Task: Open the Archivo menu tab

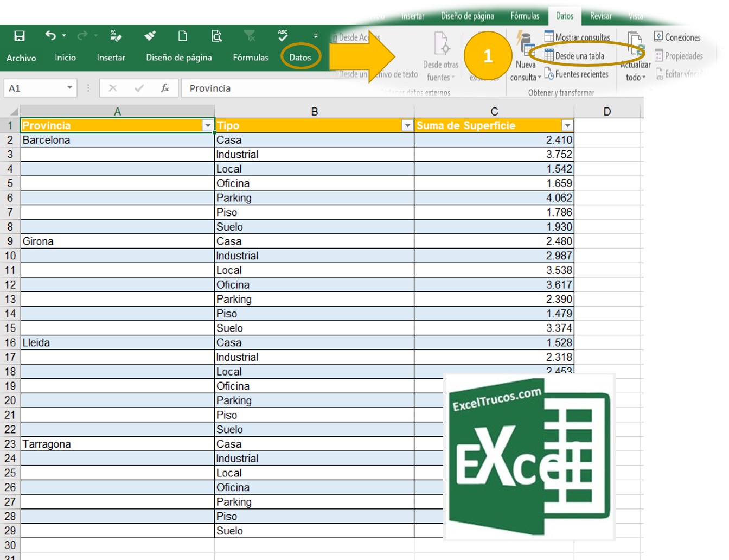Action: pyautogui.click(x=21, y=58)
